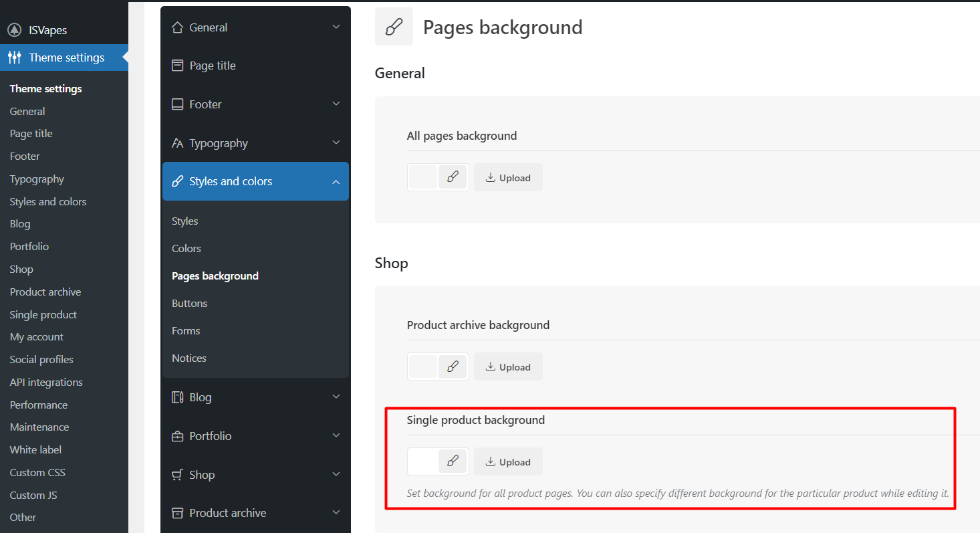The image size is (980, 533).
Task: Expand the Product archive panel section
Action: 336,513
